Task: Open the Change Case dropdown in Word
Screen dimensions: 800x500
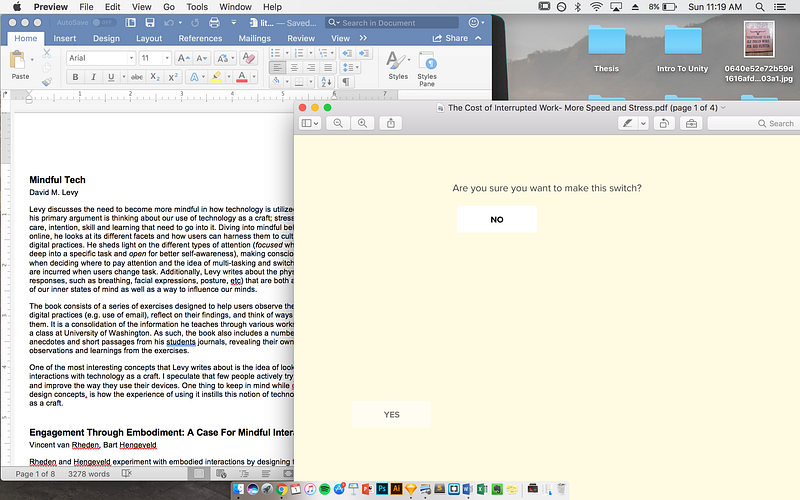Action: 224,58
